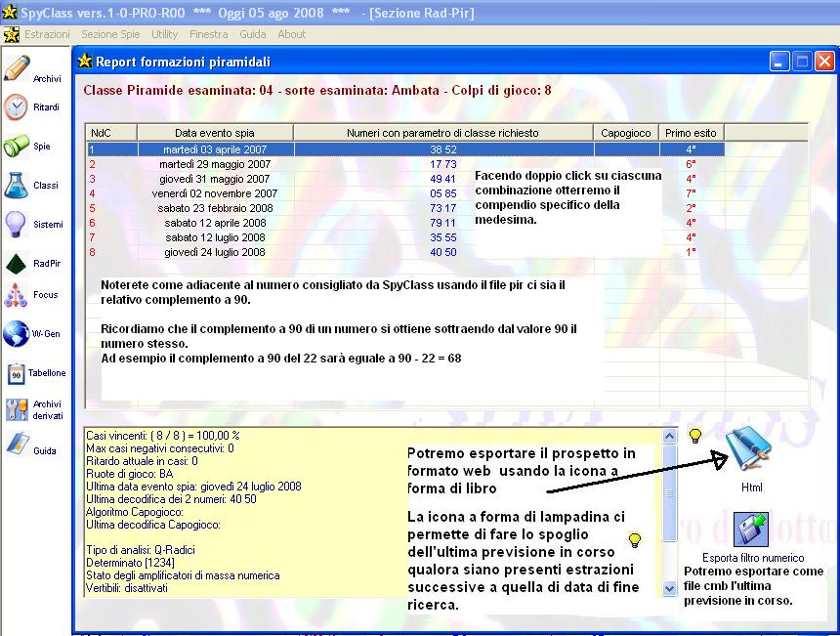This screenshot has height=636, width=840.
Task: Click the info panel scrollbar thumb
Action: pos(669,493)
